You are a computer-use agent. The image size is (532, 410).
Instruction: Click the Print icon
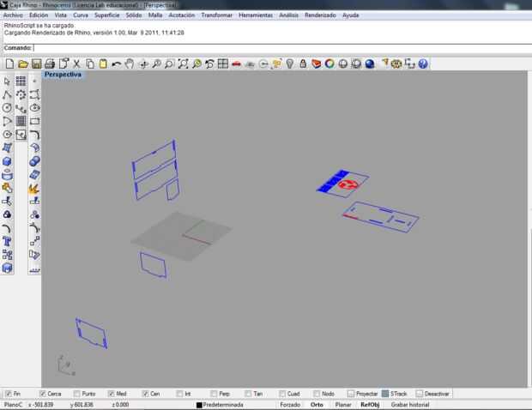[x=50, y=63]
